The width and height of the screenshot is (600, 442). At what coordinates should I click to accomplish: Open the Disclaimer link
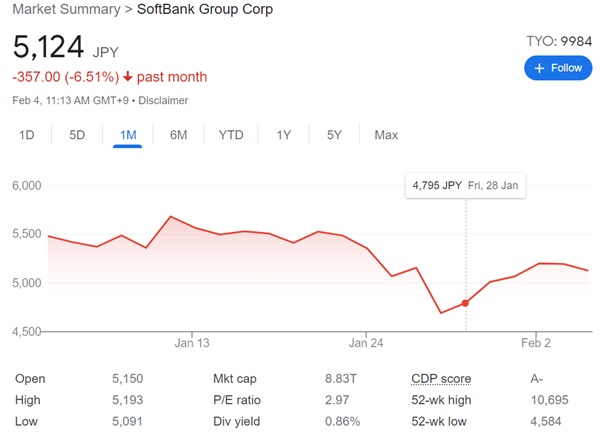(x=164, y=101)
